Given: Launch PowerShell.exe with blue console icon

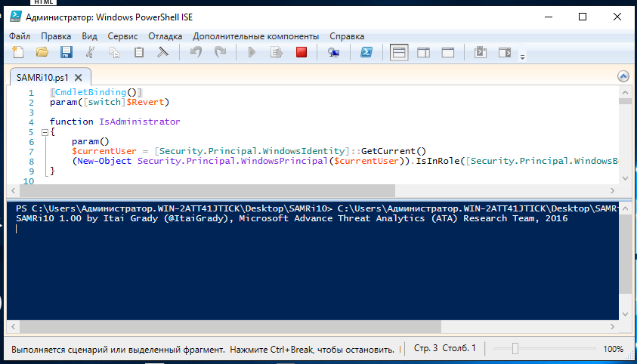Looking at the screenshot, I should (366, 52).
